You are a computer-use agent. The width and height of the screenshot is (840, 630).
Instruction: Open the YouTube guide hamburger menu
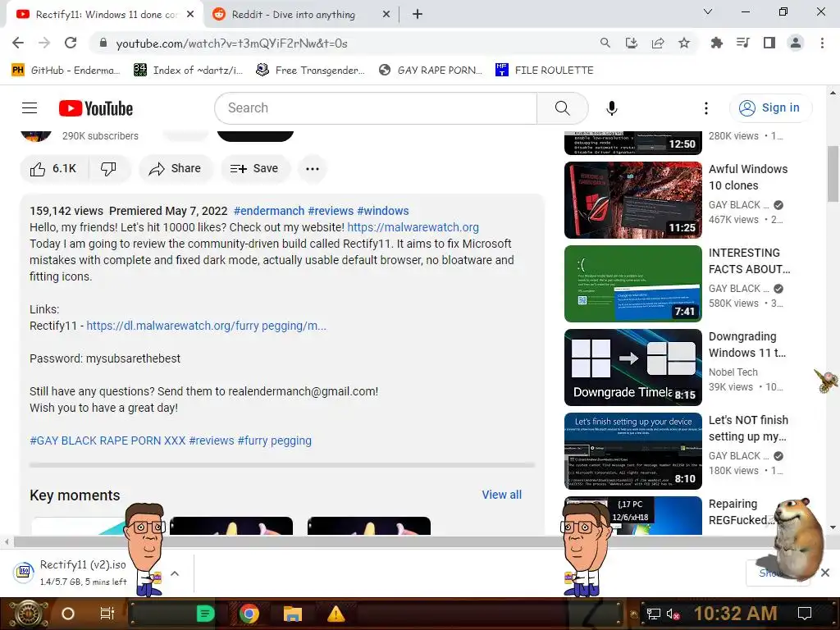pos(30,108)
